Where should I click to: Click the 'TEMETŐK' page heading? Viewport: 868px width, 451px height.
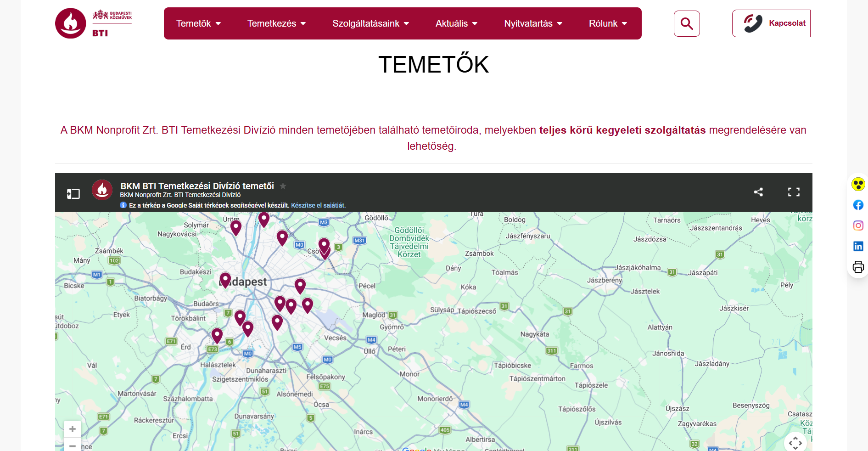434,64
